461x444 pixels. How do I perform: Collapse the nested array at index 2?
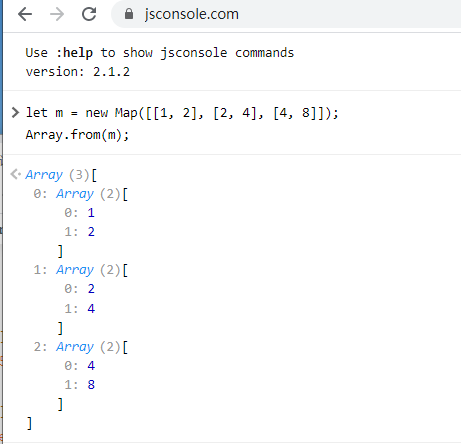75,347
